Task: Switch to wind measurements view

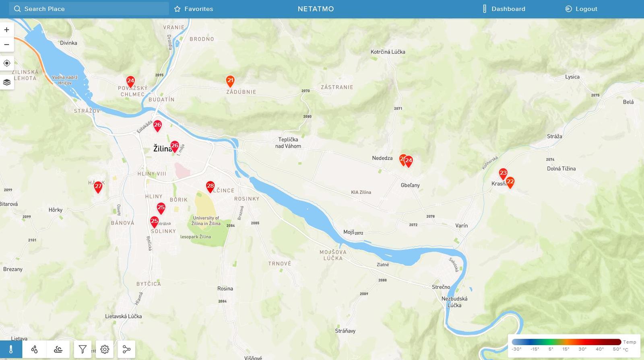Action: click(x=58, y=349)
